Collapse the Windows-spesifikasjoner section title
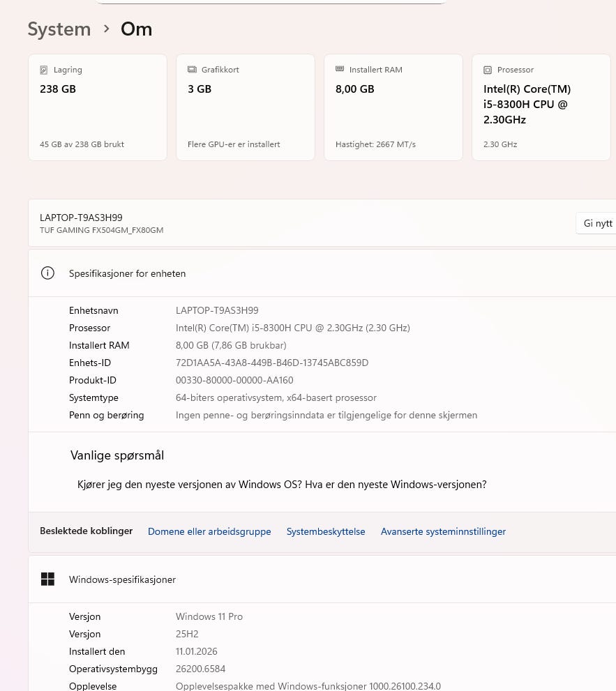 tap(122, 579)
